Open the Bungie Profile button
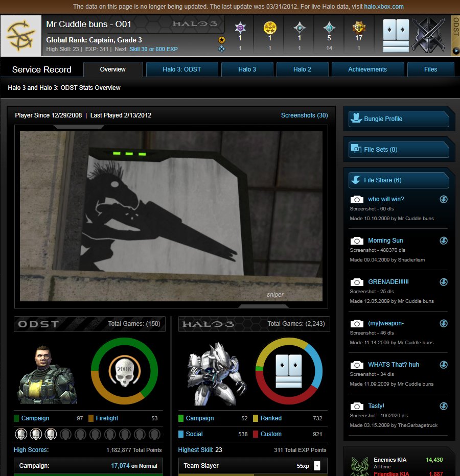 [x=399, y=118]
